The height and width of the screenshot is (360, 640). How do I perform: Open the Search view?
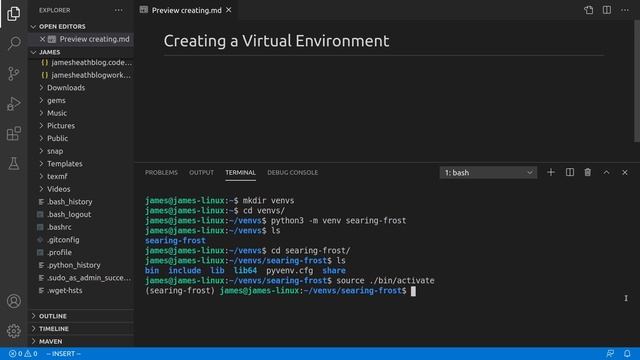tap(13, 43)
